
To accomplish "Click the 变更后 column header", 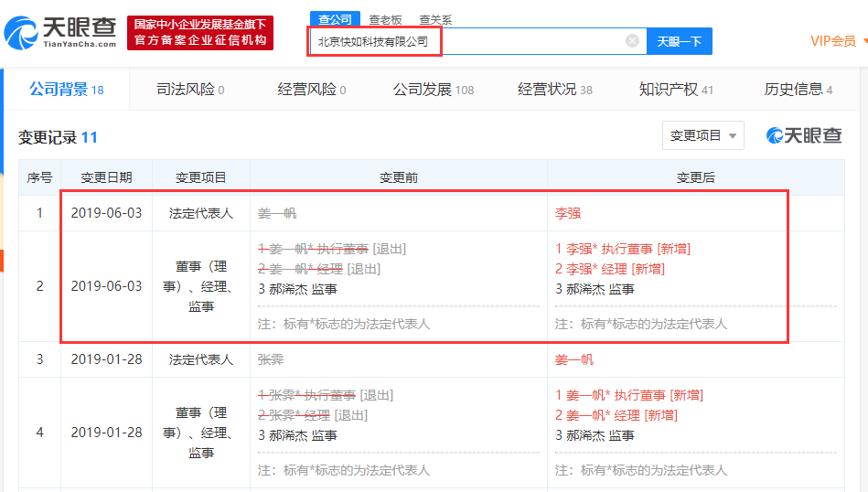I will 696,177.
